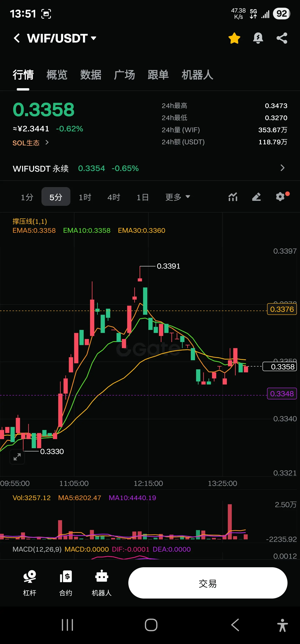This screenshot has height=644, width=300.
Task: Expand the SOL生态 chevron arrow
Action: (x=47, y=142)
